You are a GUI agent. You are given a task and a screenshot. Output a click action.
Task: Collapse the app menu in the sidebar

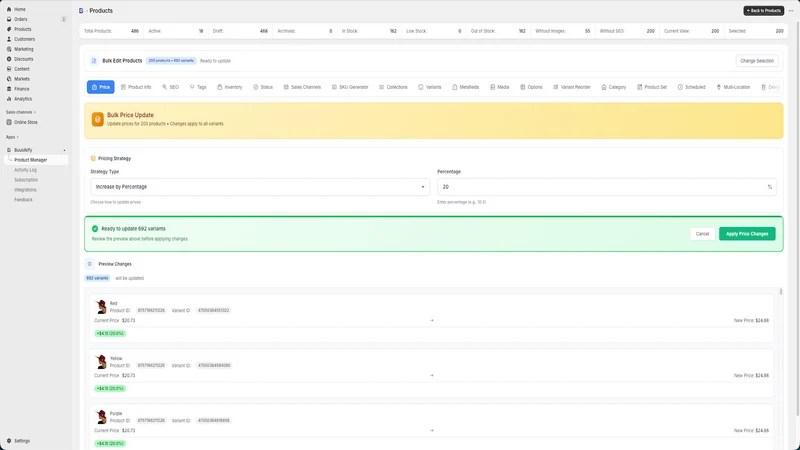click(64, 150)
